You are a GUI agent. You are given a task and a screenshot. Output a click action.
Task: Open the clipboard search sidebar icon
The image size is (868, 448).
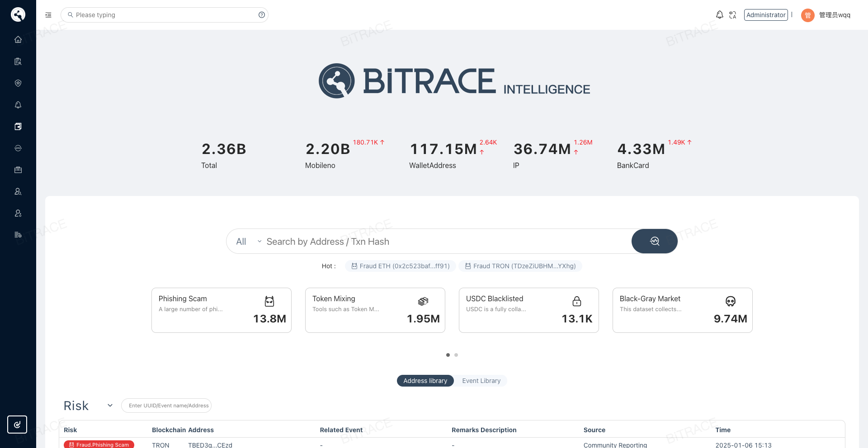pyautogui.click(x=18, y=61)
